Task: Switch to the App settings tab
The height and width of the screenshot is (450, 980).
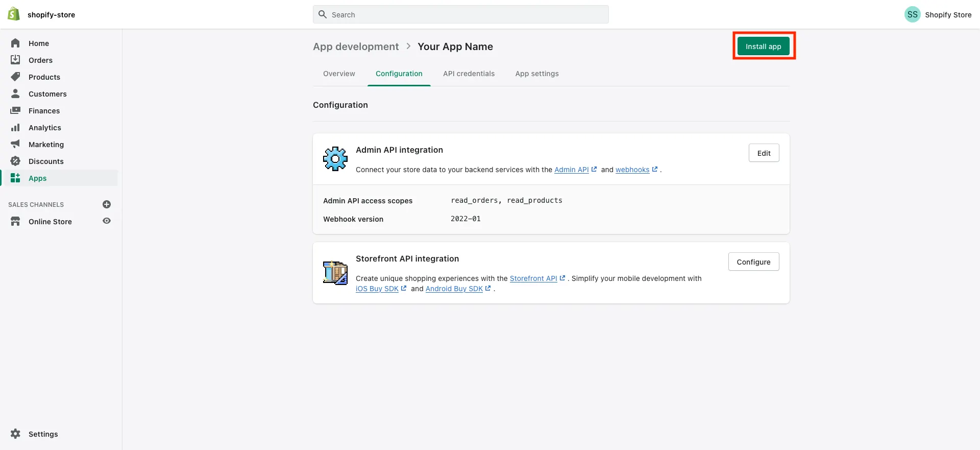Action: click(537, 74)
